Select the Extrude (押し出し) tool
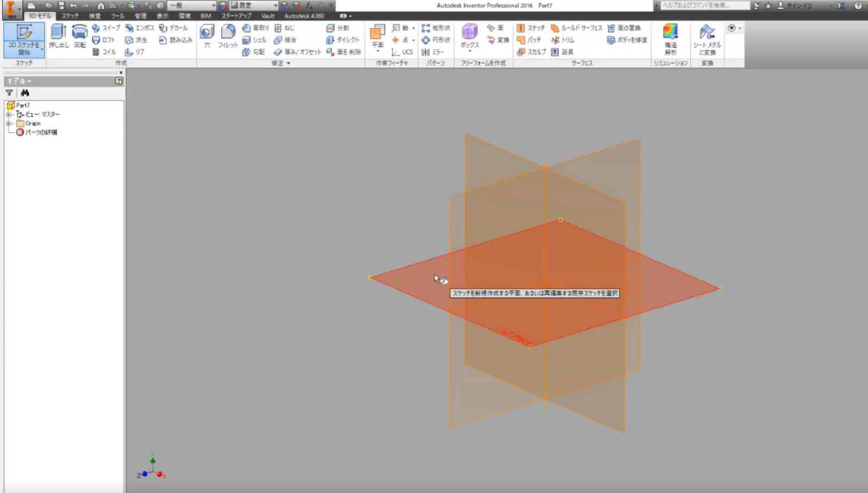 pyautogui.click(x=59, y=37)
